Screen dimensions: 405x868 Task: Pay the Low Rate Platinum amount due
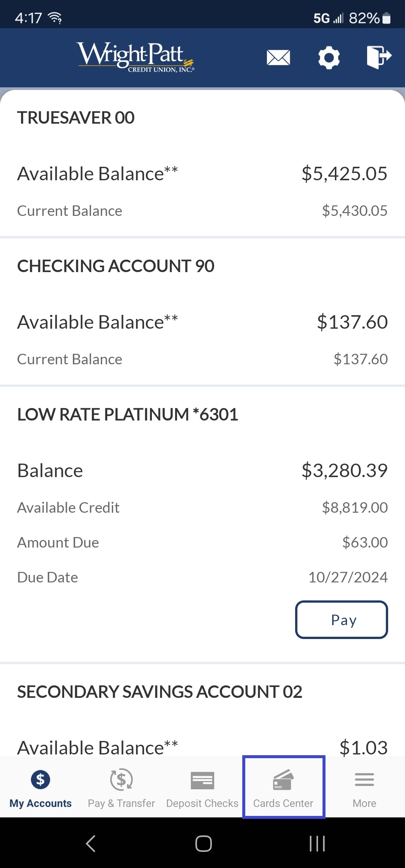tap(341, 620)
